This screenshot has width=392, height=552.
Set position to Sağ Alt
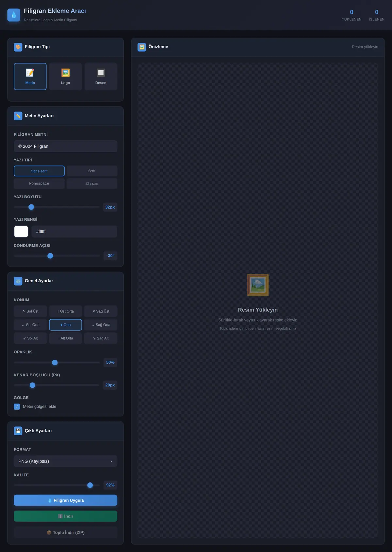click(101, 338)
